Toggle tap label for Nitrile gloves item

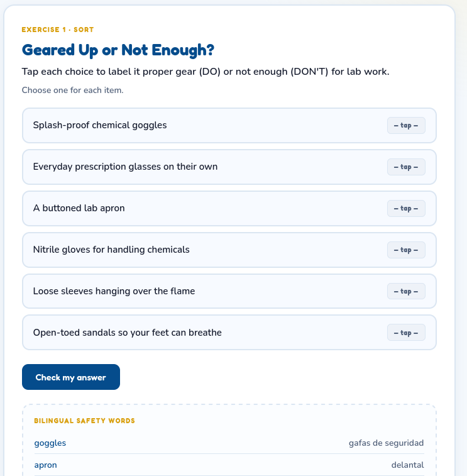coord(406,250)
